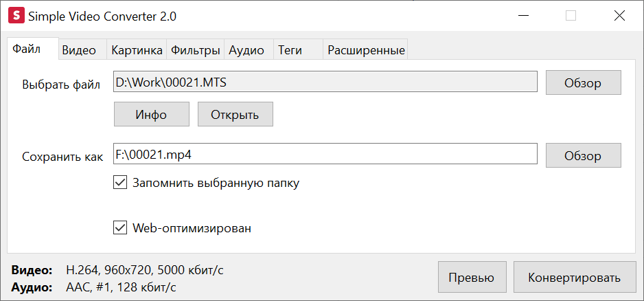The image size is (644, 301).
Task: Click Обзор next to Сохранить как
Action: tap(583, 155)
